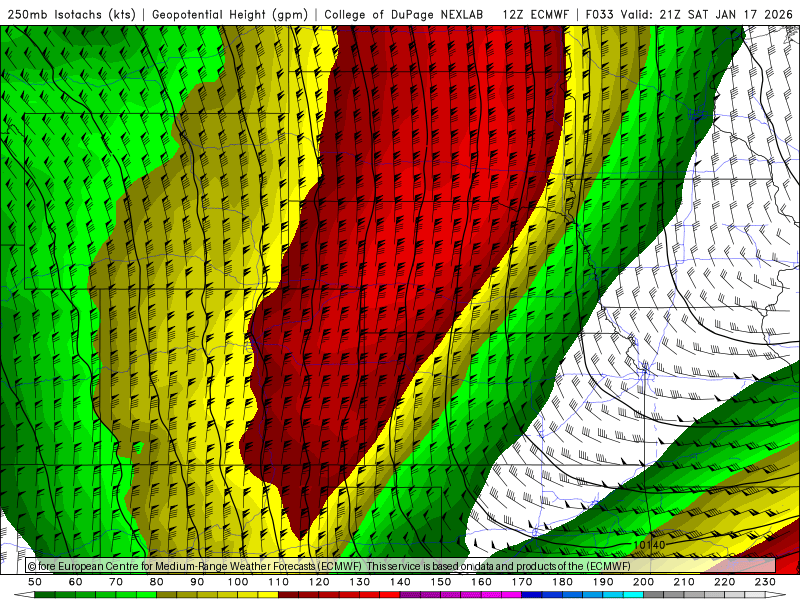
Task: Click the '200' scale label
Action: click(x=643, y=582)
